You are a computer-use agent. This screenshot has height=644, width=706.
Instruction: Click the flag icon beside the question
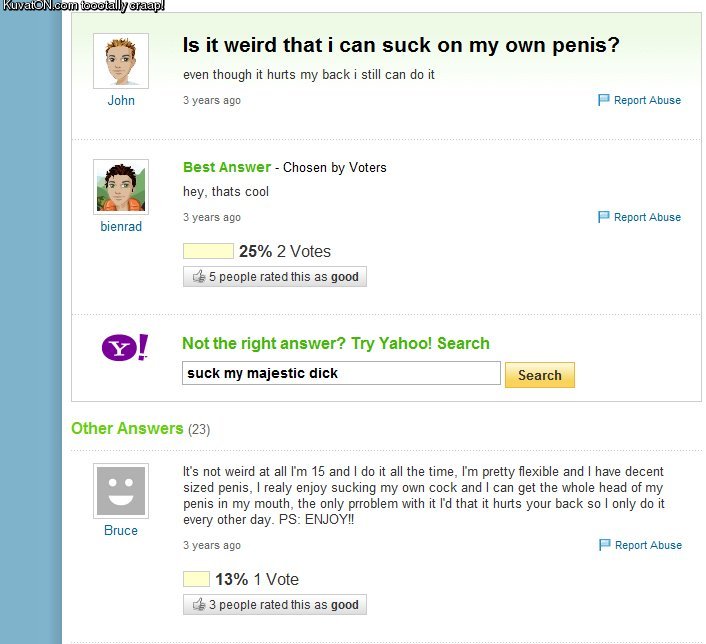pyautogui.click(x=604, y=100)
